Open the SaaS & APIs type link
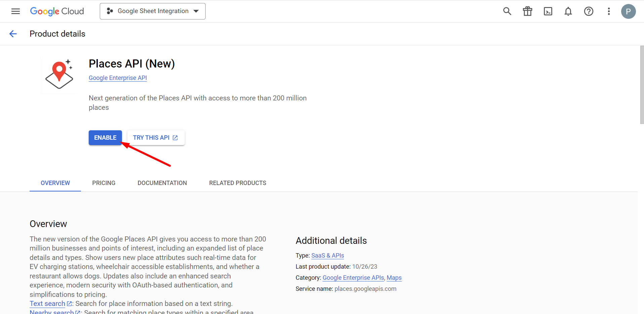Screen dimensions: 644x314 click(328, 256)
